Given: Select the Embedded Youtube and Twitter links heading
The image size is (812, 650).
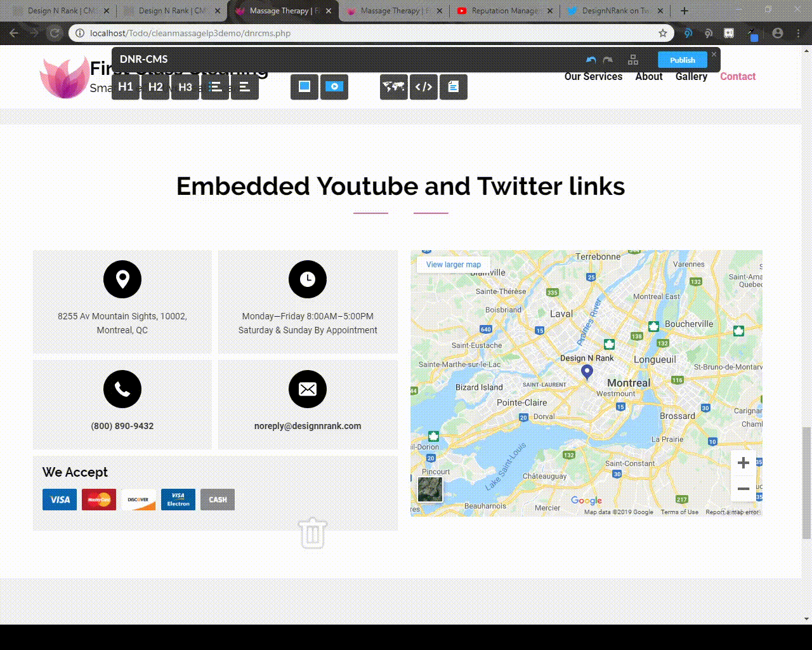Looking at the screenshot, I should (400, 186).
